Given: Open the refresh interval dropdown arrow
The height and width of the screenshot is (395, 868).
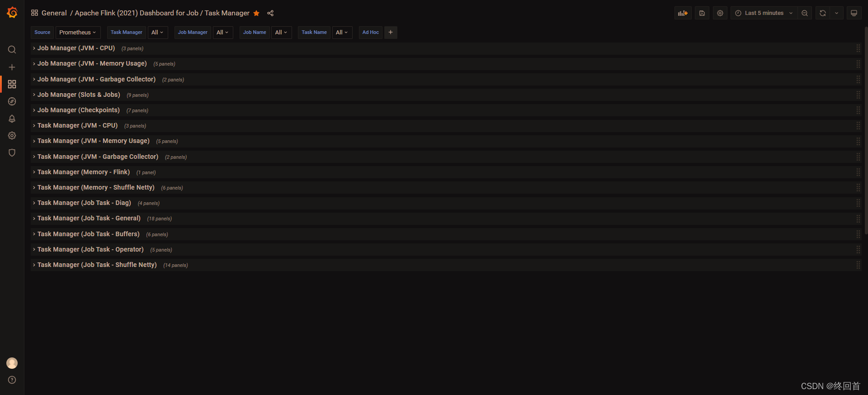Looking at the screenshot, I should click(x=836, y=13).
